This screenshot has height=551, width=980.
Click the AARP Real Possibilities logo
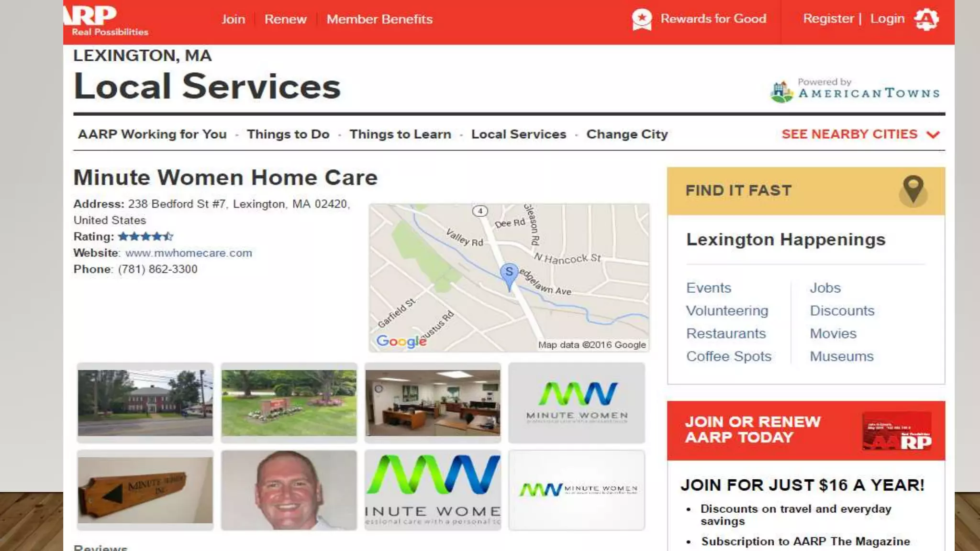106,21
